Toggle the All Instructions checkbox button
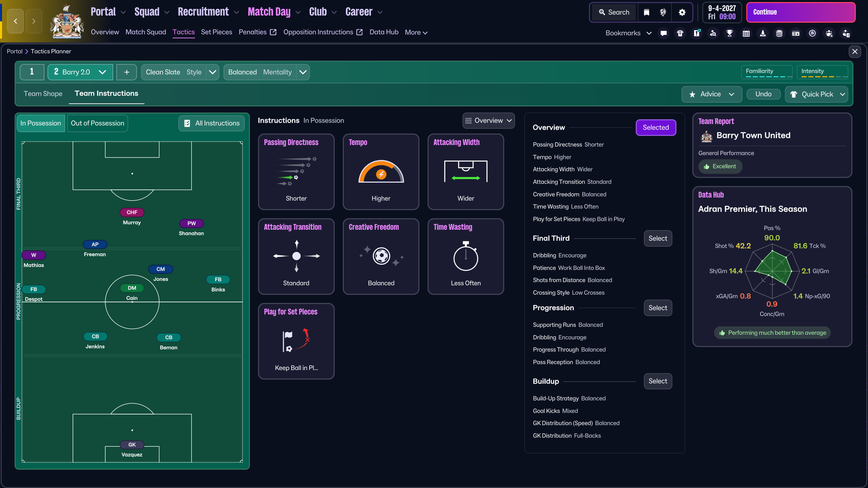This screenshot has height=488, width=868. coord(212,123)
